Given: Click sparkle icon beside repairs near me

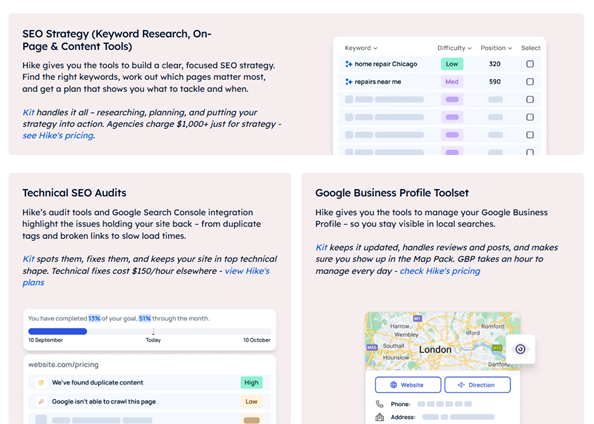Looking at the screenshot, I should pos(349,82).
